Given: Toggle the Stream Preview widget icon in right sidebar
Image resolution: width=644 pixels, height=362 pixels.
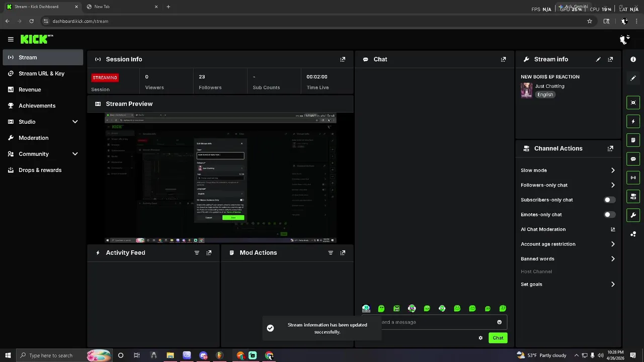Looking at the screenshot, I should point(633,103).
